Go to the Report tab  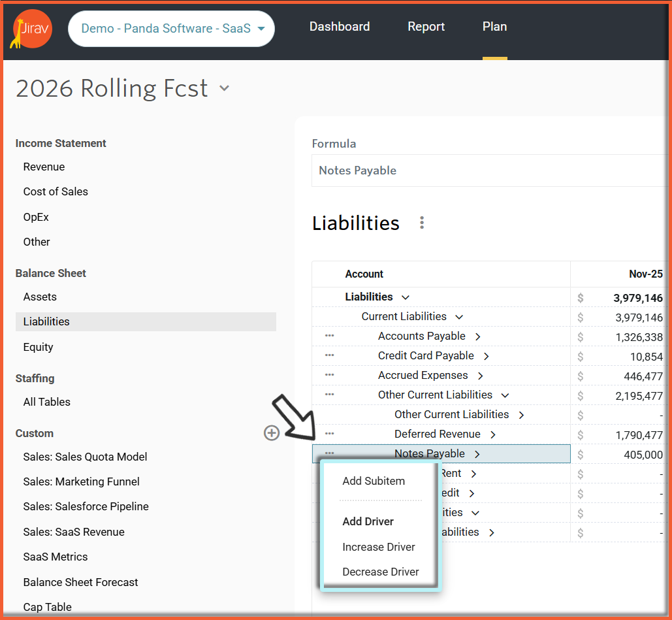coord(426,27)
